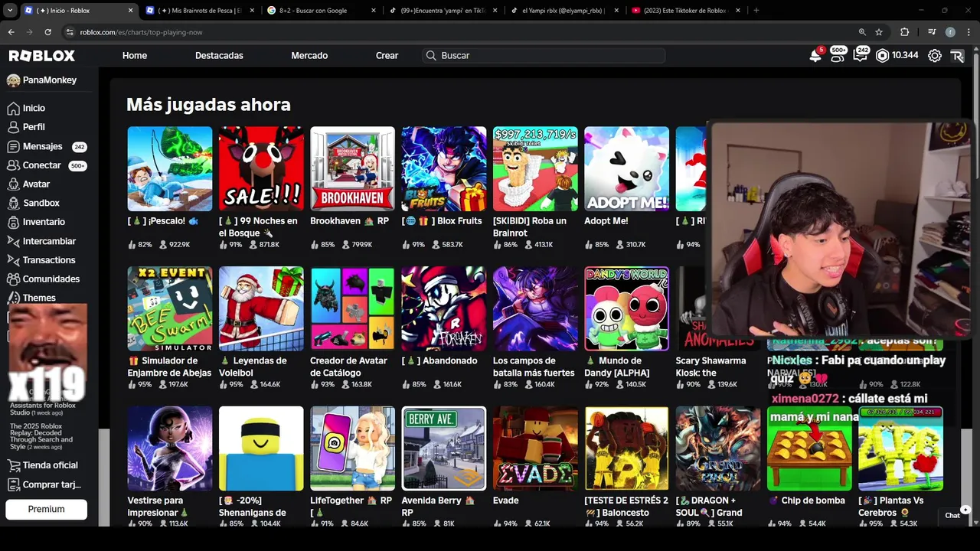Open the Home menu item
Viewport: 980px width, 551px height.
click(x=135, y=56)
